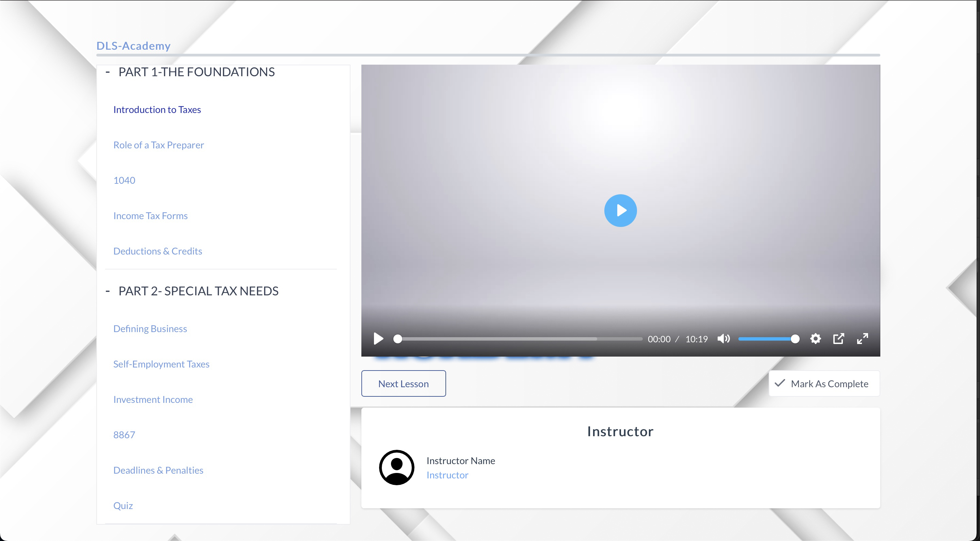Go to Next Lesson
Image resolution: width=980 pixels, height=541 pixels.
pyautogui.click(x=403, y=383)
